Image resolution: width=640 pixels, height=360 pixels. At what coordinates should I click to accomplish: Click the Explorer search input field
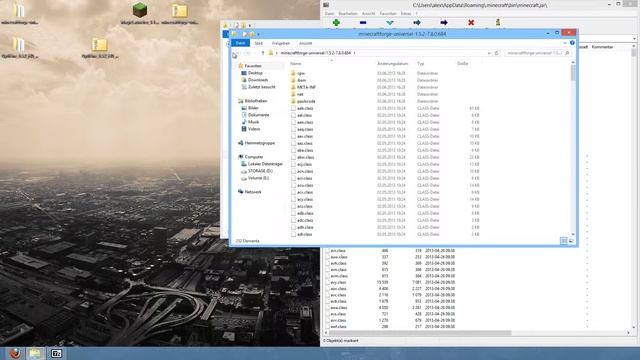535,53
